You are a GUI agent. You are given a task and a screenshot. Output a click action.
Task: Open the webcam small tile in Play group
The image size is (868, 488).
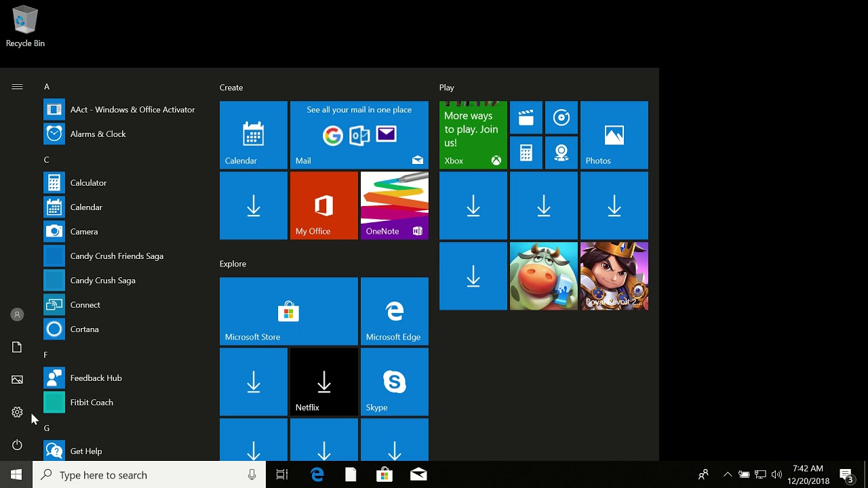coord(561,152)
